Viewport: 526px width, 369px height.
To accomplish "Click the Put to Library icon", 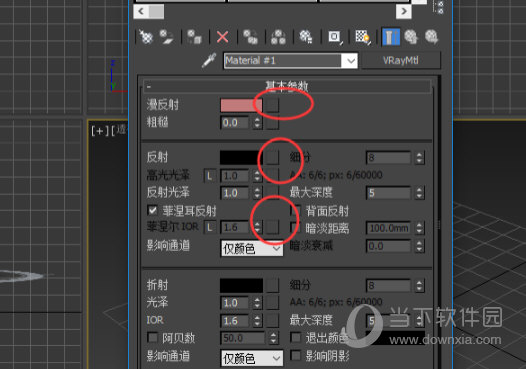I will pyautogui.click(x=306, y=37).
